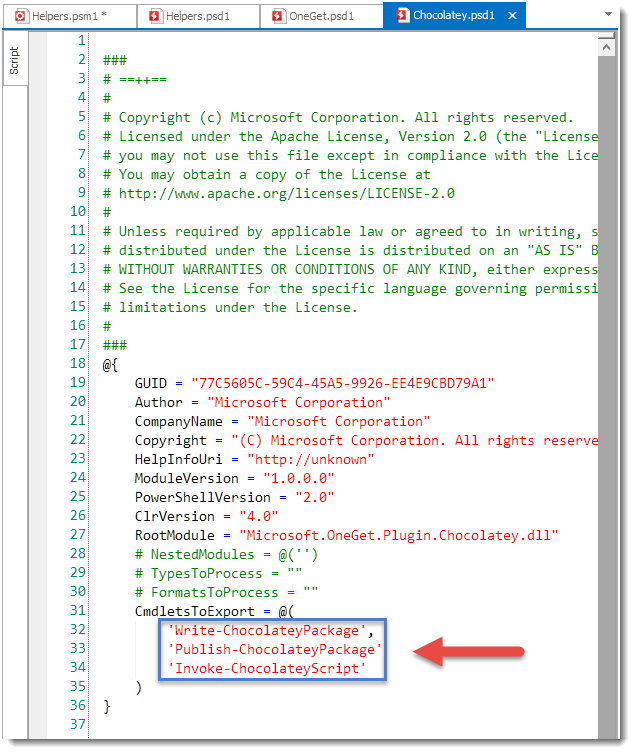Open the tab list dropdown arrow
The image size is (635, 754).
click(608, 14)
